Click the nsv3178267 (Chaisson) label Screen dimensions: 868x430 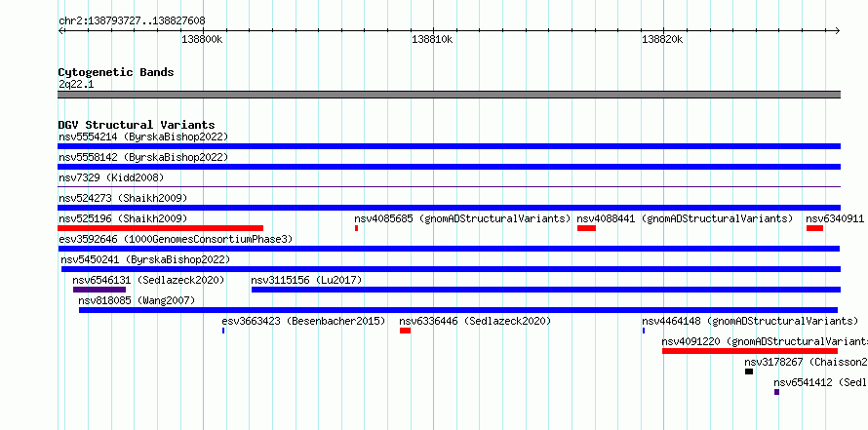[x=806, y=362]
